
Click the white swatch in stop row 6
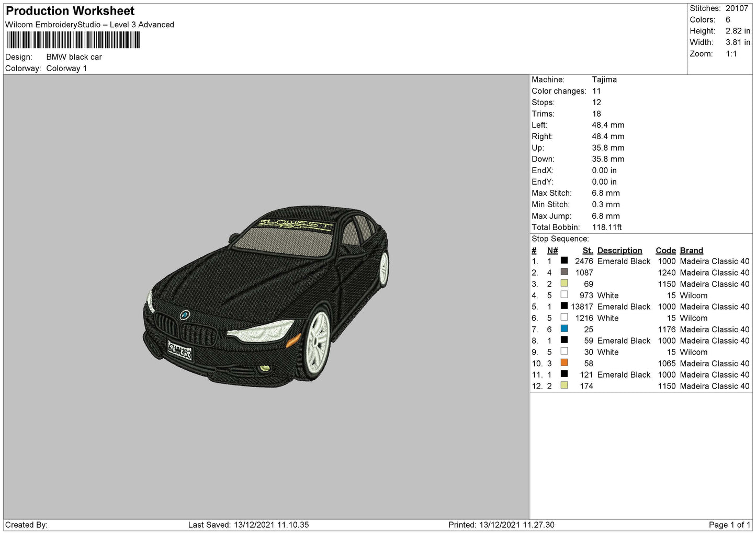pyautogui.click(x=564, y=317)
